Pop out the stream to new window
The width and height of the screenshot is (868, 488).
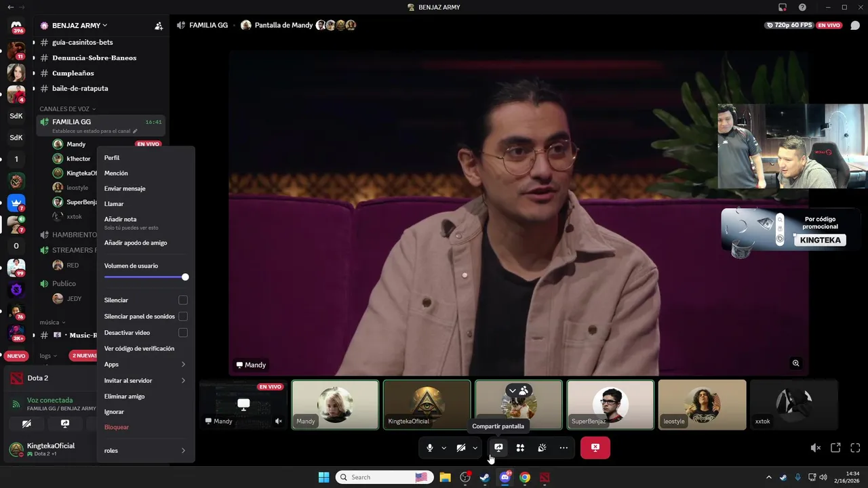click(835, 448)
